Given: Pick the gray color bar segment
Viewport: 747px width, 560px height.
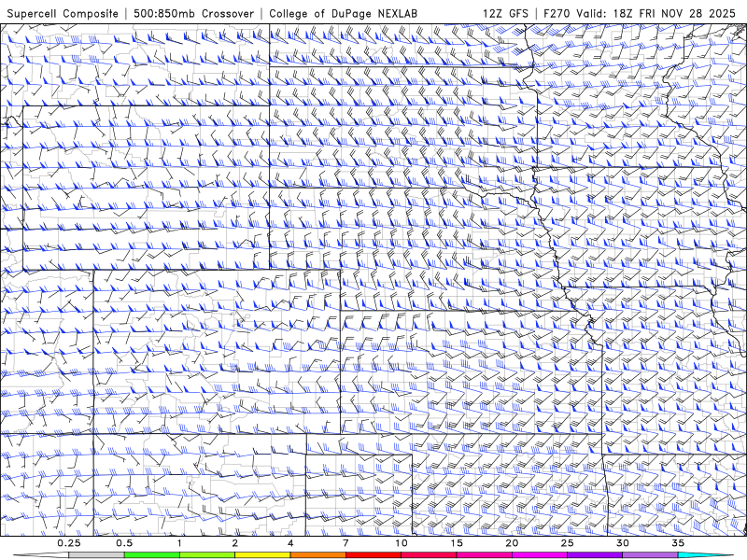Looking at the screenshot, I should pos(97,555).
